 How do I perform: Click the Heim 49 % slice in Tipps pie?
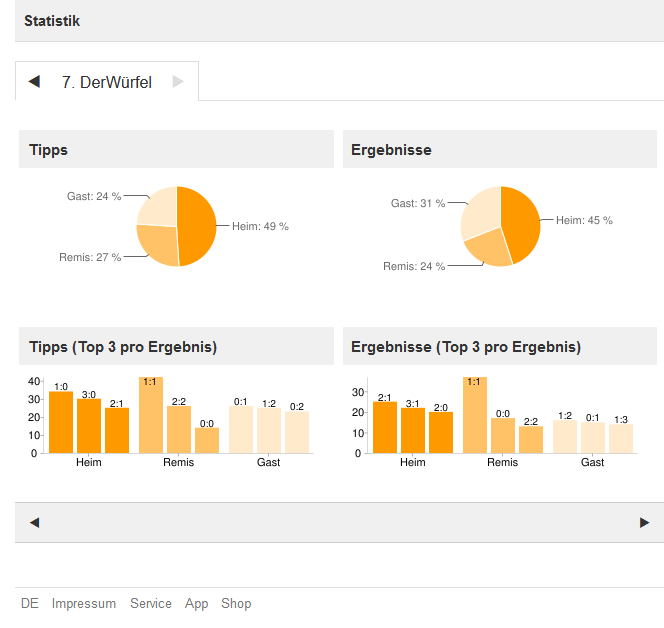(x=197, y=226)
